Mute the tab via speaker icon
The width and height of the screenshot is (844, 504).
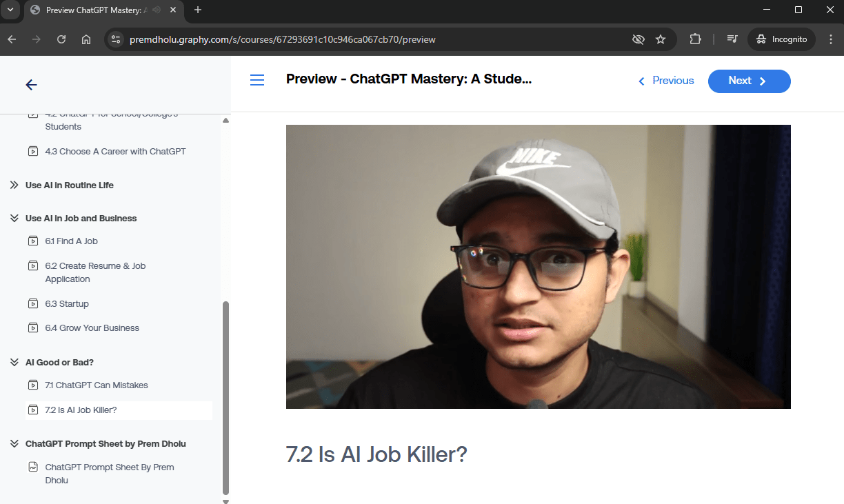[157, 10]
